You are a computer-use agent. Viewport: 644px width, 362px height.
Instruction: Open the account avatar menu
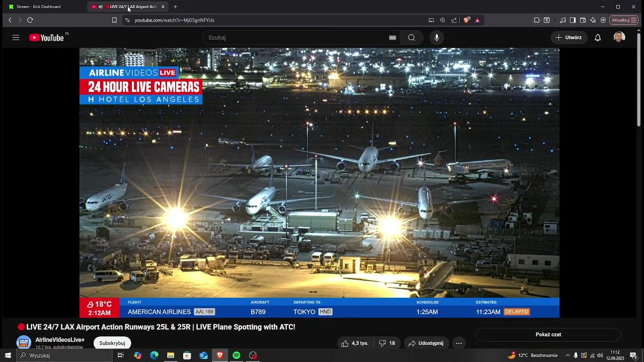click(619, 37)
